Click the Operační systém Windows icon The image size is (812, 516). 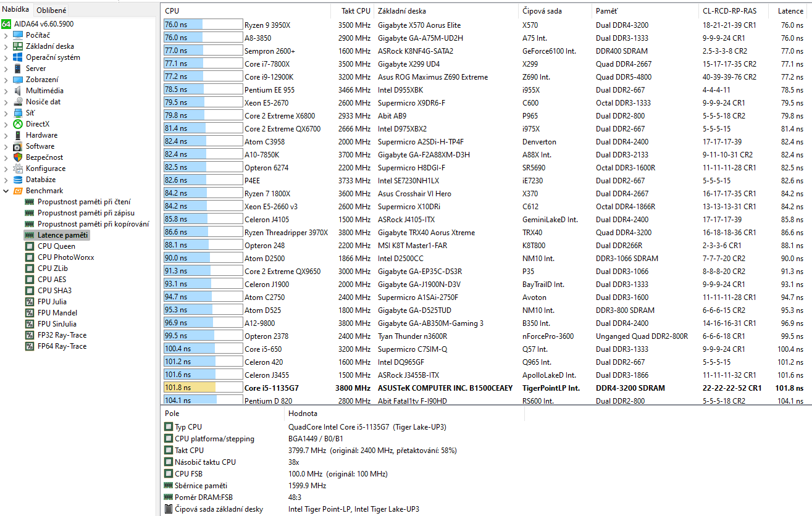[x=18, y=57]
